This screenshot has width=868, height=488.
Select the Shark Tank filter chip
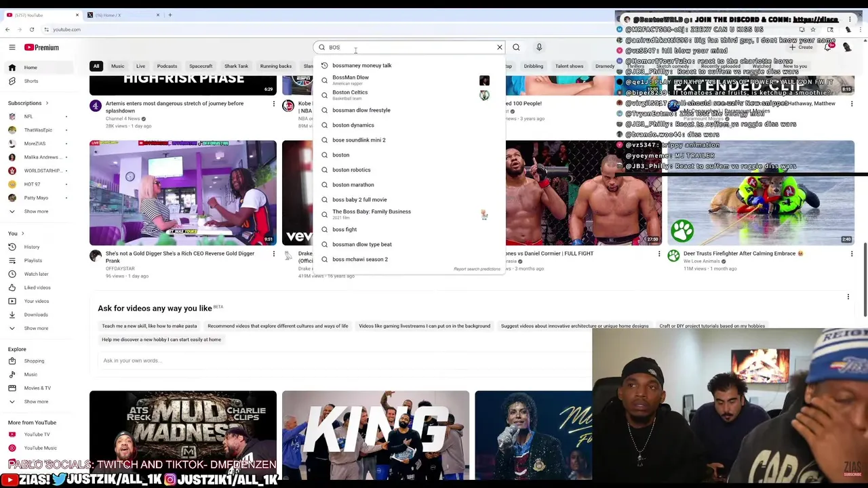click(236, 66)
